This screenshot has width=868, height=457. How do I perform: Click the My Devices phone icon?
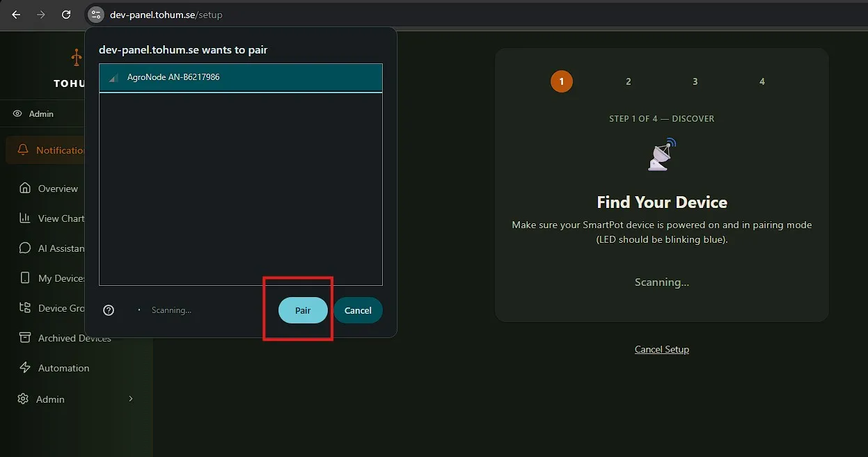point(25,278)
